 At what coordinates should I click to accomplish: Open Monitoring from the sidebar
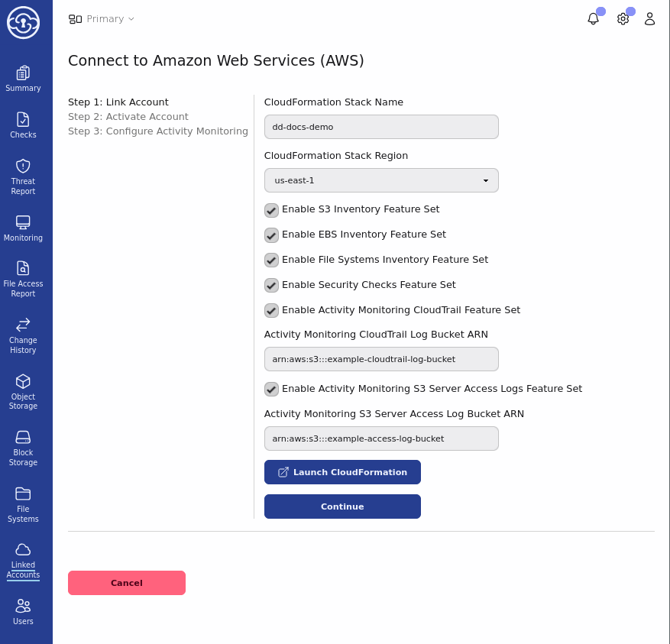click(23, 222)
